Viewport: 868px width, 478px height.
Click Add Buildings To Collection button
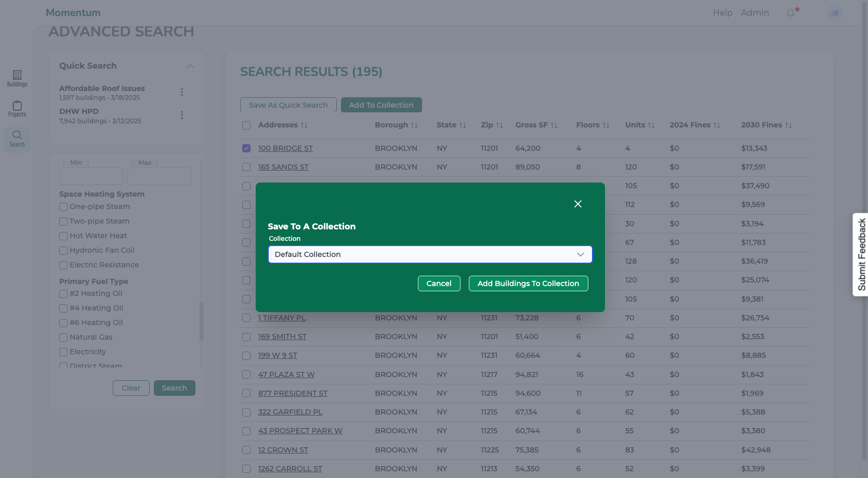tap(529, 283)
